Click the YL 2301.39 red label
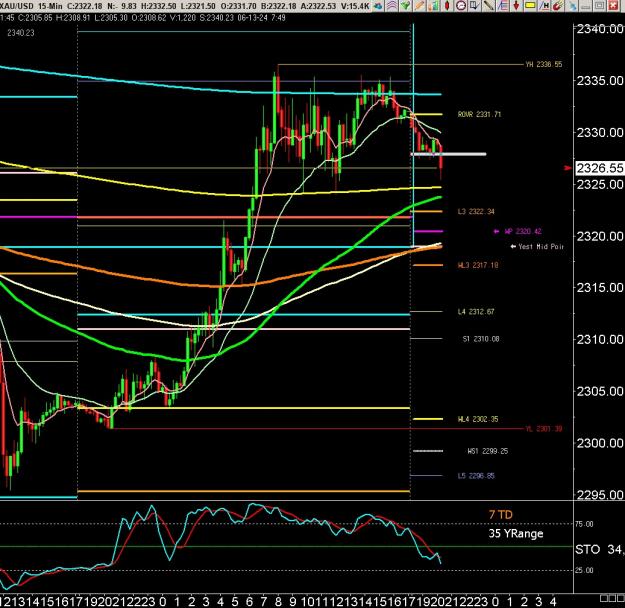Image resolution: width=625 pixels, height=608 pixels. click(x=544, y=429)
